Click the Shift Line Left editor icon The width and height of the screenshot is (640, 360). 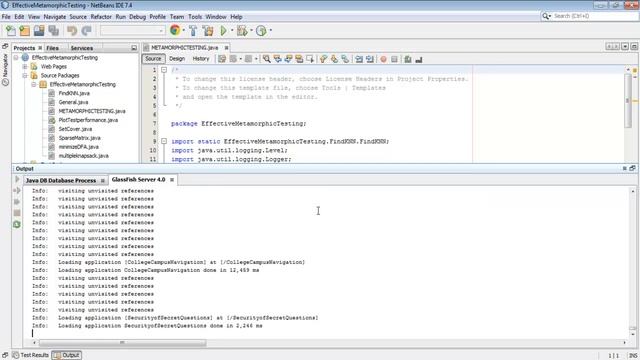(359, 60)
